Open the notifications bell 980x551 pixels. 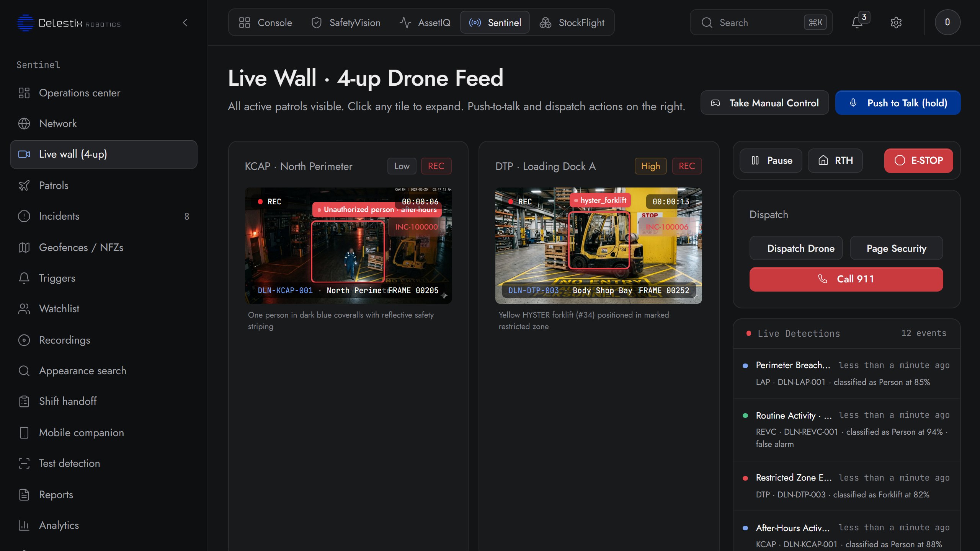coord(857,23)
